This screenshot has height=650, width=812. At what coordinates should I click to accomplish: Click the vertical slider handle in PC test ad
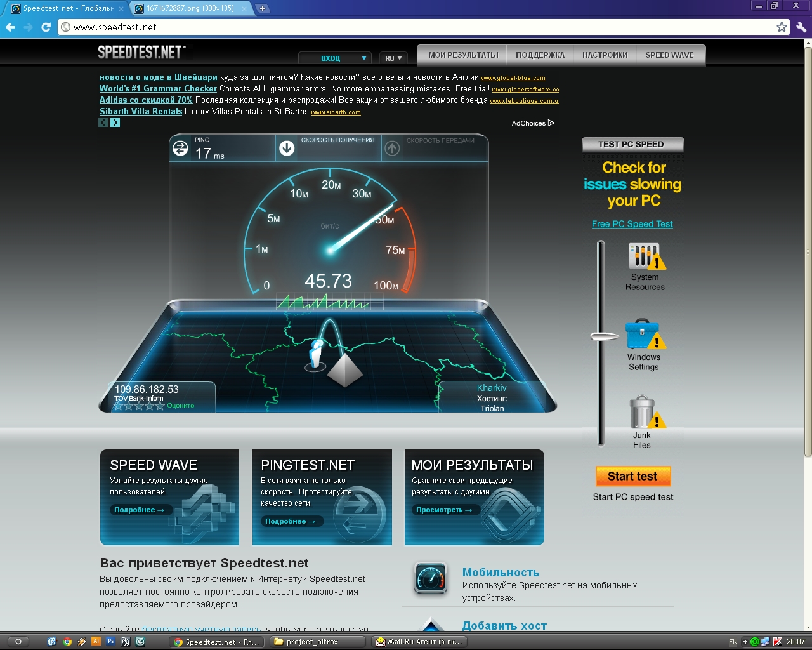coord(605,336)
